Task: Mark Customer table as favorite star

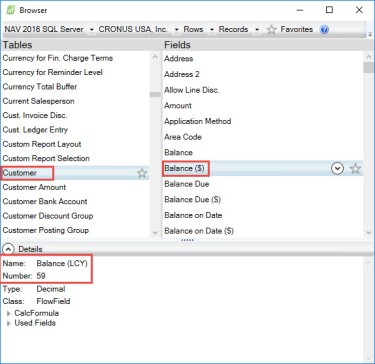Action: 142,173
